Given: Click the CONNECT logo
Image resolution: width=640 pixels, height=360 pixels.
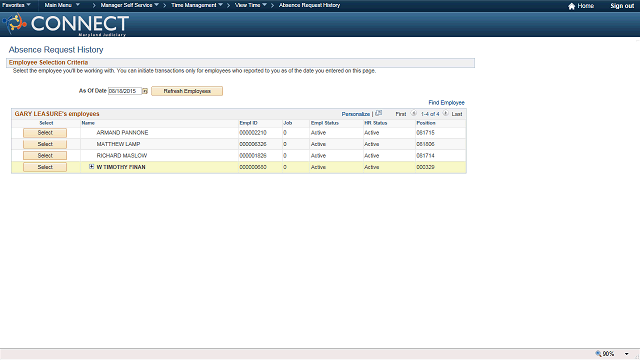Looking at the screenshot, I should click(x=66, y=24).
